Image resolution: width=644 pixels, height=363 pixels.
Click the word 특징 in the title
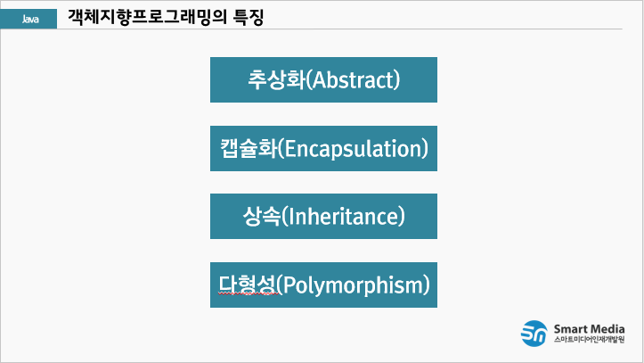pos(249,17)
